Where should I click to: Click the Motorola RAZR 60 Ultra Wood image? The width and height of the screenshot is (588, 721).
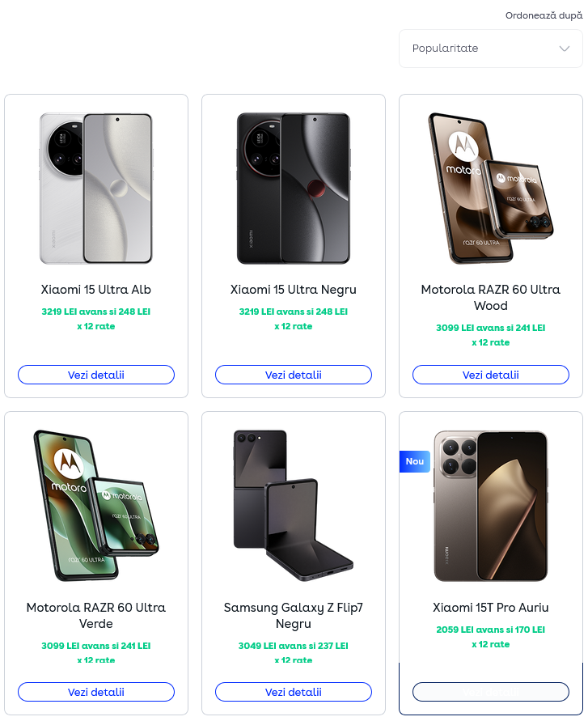(491, 189)
